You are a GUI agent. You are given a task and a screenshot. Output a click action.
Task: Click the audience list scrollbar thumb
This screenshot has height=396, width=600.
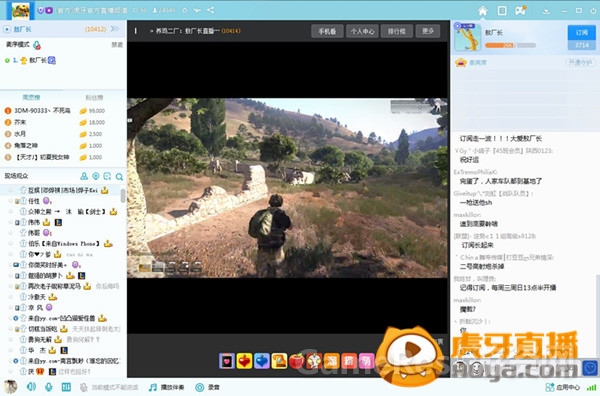click(x=123, y=196)
